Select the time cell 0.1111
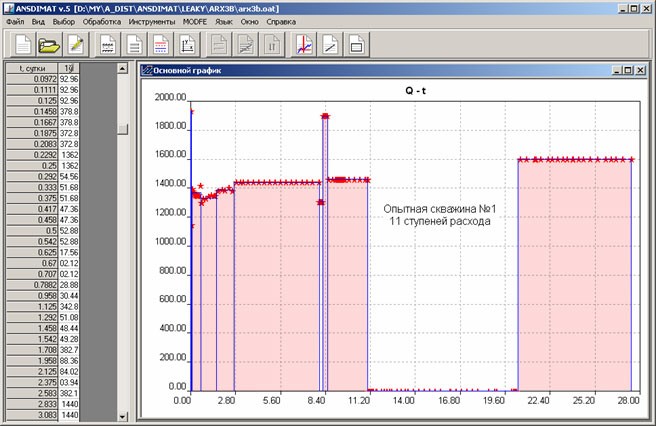 [x=32, y=90]
